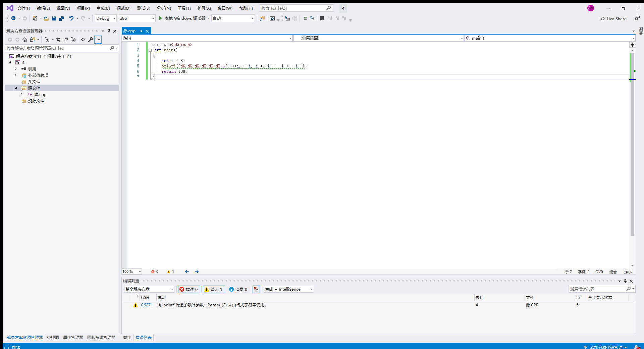
Task: Open Properties with the wrench icon
Action: 91,40
